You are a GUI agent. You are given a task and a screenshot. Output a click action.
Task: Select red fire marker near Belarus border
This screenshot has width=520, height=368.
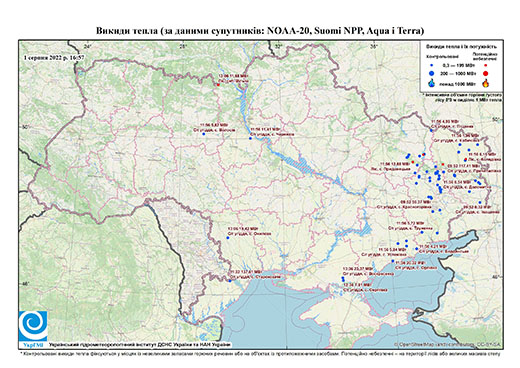(x=218, y=85)
